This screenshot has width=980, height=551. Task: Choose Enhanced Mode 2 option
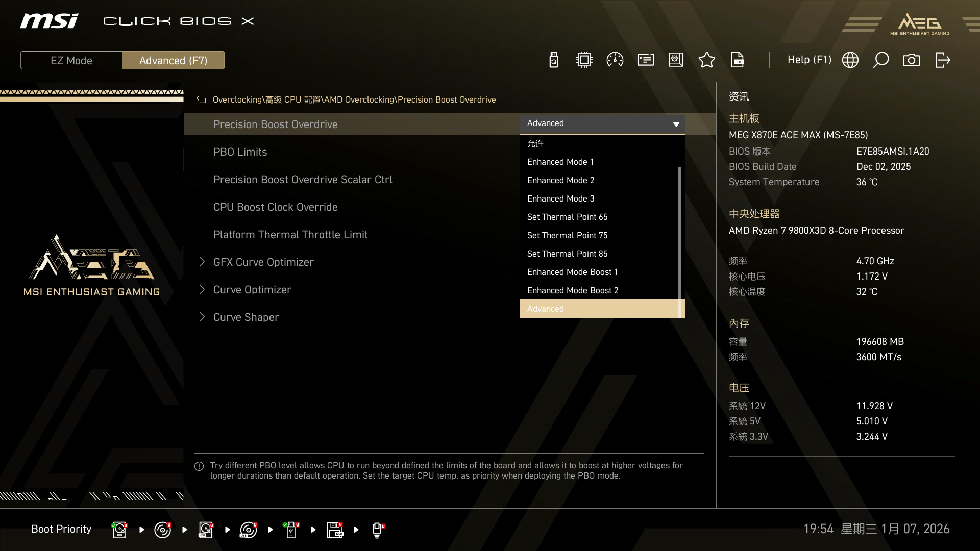560,180
